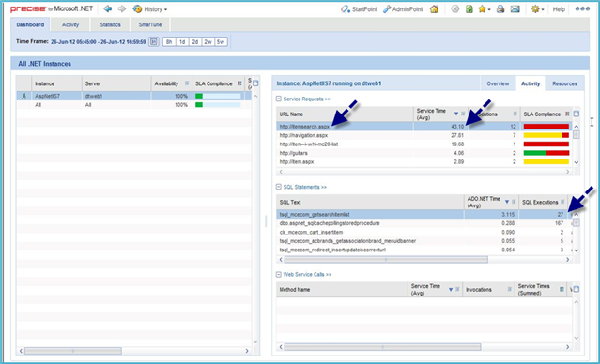Select the http://item.aspx URL row

pyautogui.click(x=424, y=161)
